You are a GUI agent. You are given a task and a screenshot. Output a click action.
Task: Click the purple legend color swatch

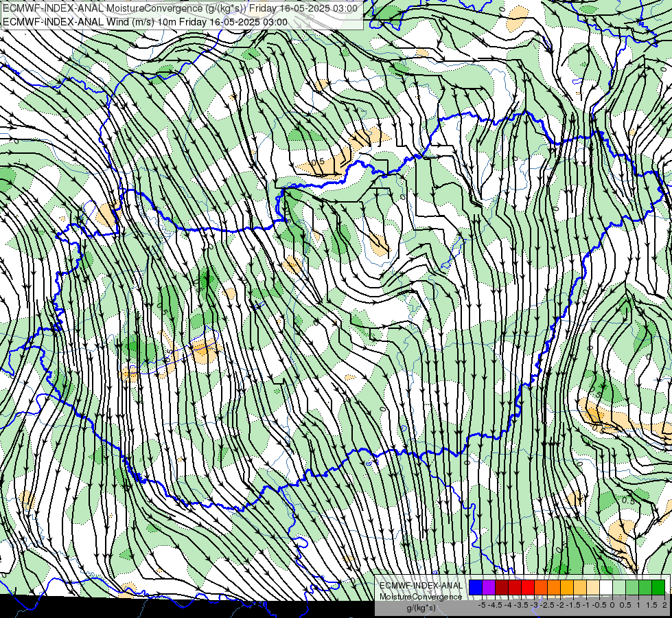(x=489, y=588)
